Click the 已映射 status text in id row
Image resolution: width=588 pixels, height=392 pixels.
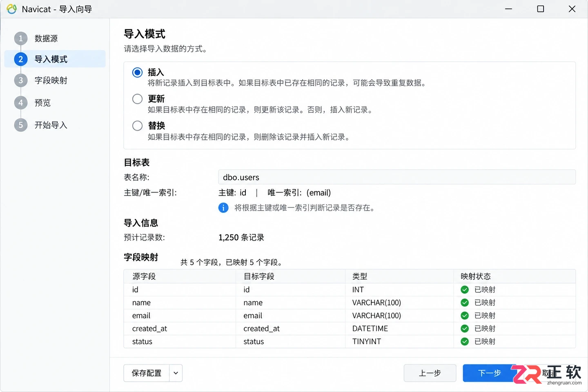[x=485, y=290]
